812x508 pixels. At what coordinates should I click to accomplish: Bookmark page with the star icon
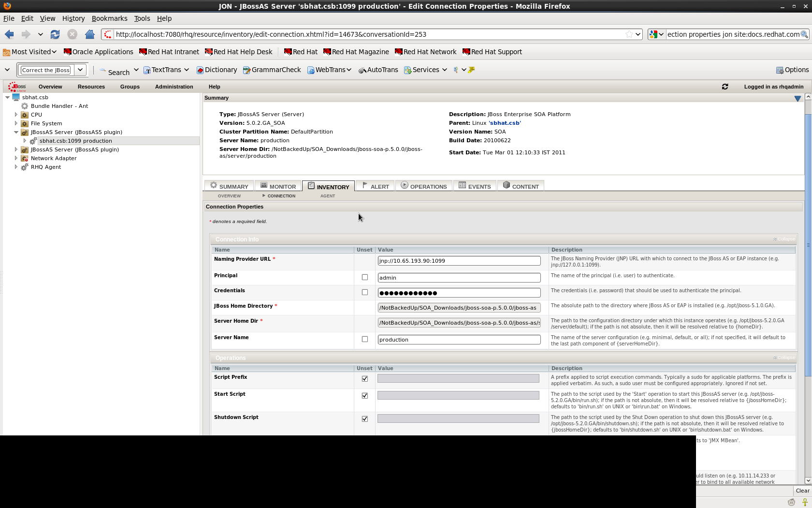tap(629, 34)
